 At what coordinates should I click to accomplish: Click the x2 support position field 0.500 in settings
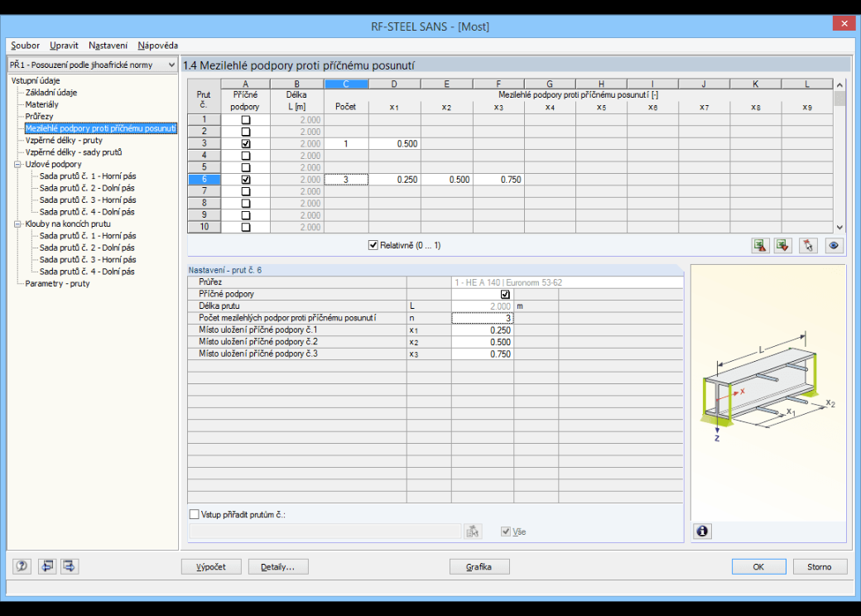tap(482, 342)
